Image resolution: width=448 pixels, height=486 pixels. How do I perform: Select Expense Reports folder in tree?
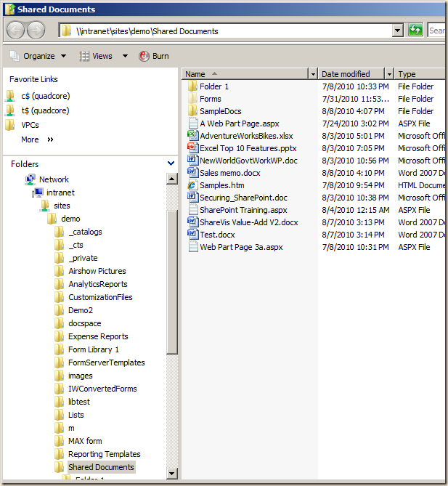click(x=97, y=336)
